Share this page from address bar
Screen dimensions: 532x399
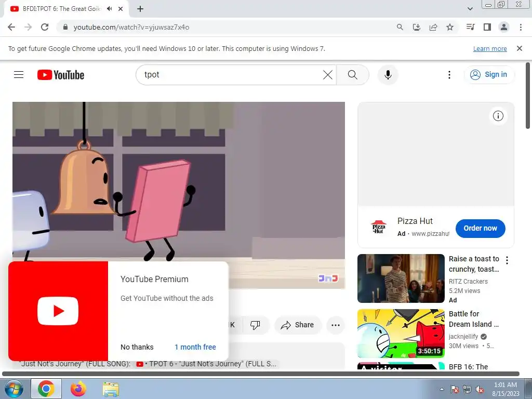[x=433, y=27]
